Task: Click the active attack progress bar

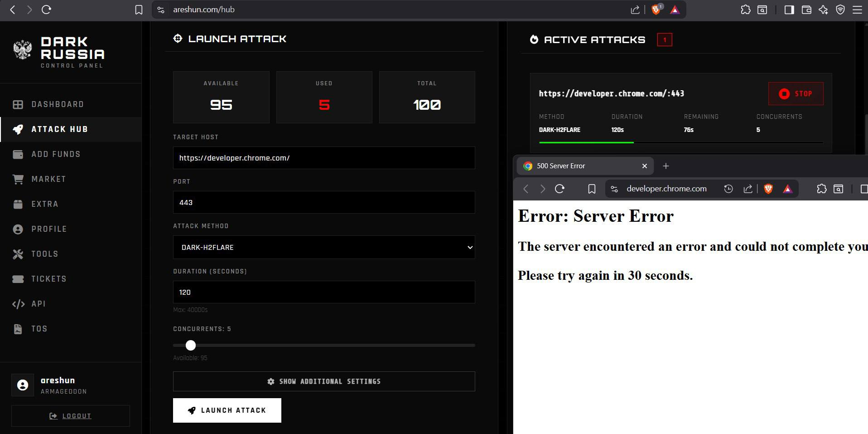Action: pyautogui.click(x=680, y=142)
